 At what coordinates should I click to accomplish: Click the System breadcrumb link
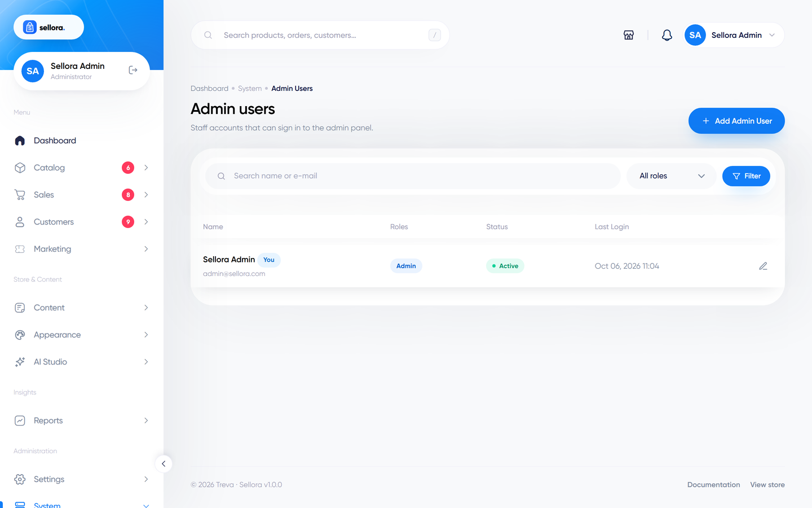pos(250,89)
